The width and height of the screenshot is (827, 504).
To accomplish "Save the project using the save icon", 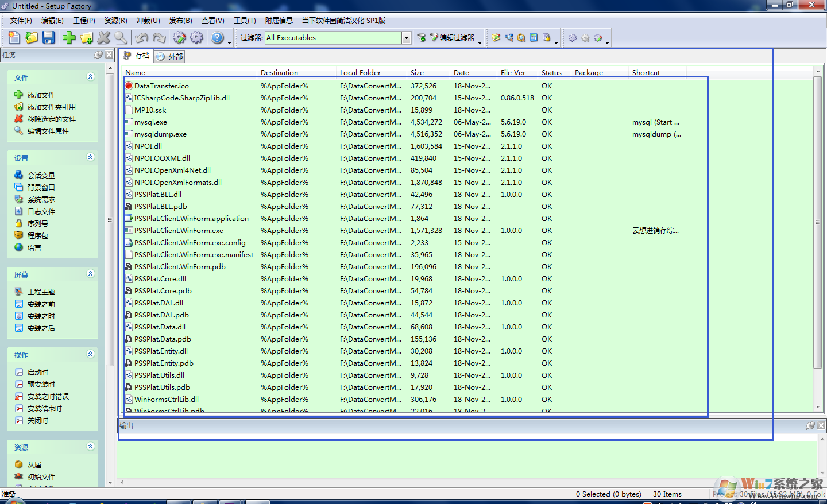I will 49,37.
